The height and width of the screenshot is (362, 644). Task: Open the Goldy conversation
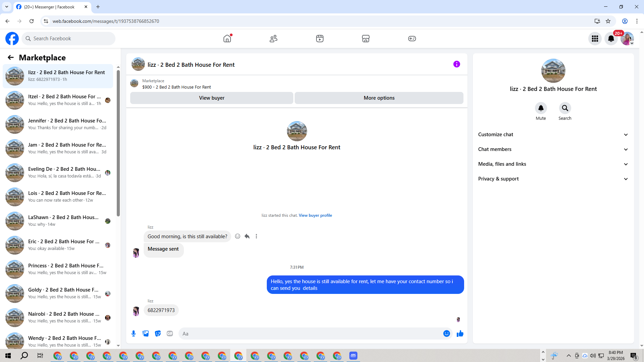58,293
